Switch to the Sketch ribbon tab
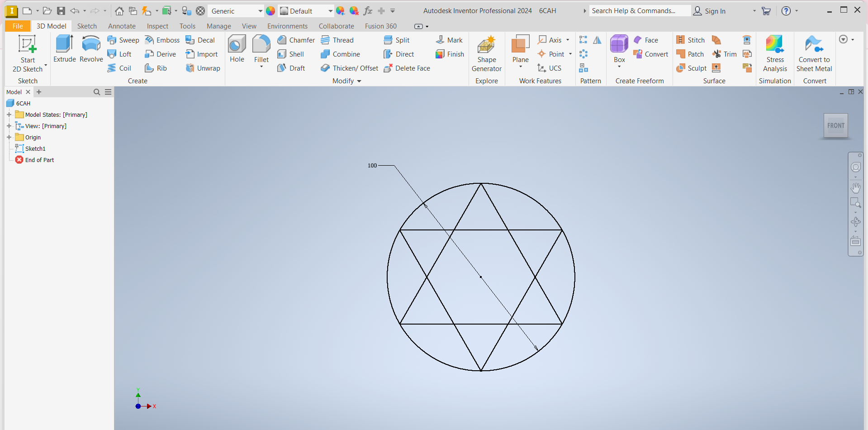Image resolution: width=868 pixels, height=430 pixels. (87, 26)
